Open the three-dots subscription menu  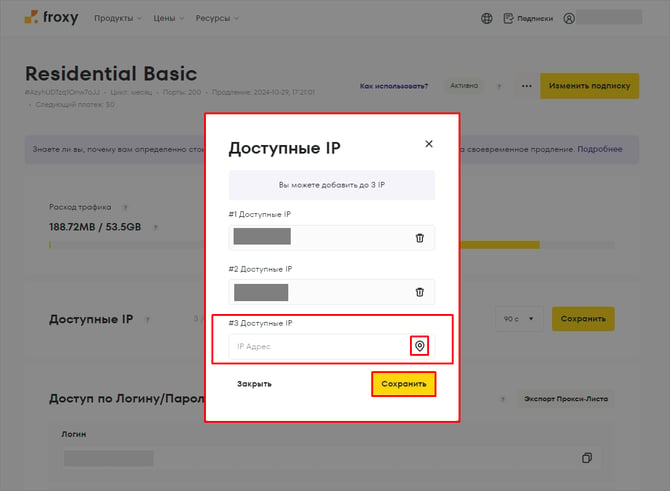point(526,86)
